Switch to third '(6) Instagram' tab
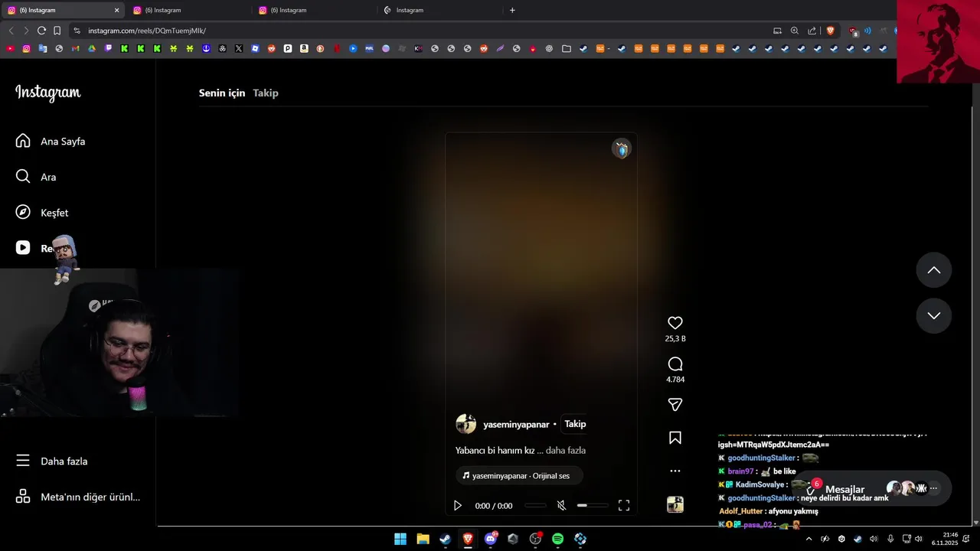The image size is (980, 551). pyautogui.click(x=313, y=10)
